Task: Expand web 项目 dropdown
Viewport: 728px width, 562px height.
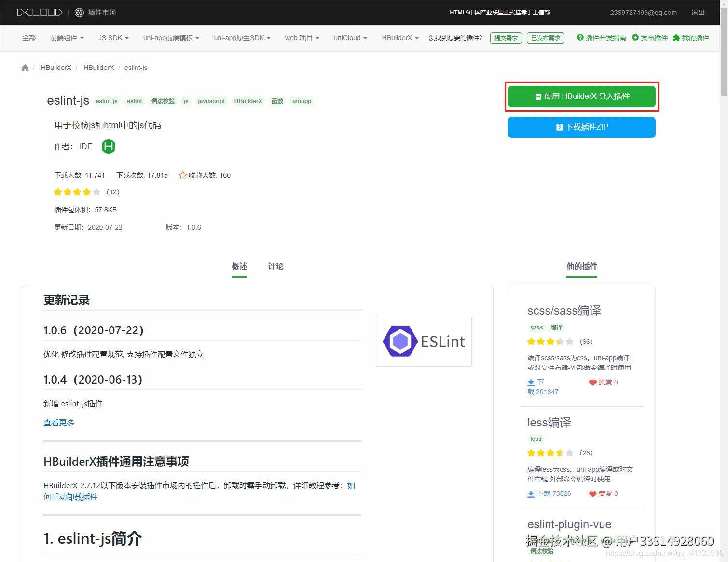Action: (x=302, y=38)
